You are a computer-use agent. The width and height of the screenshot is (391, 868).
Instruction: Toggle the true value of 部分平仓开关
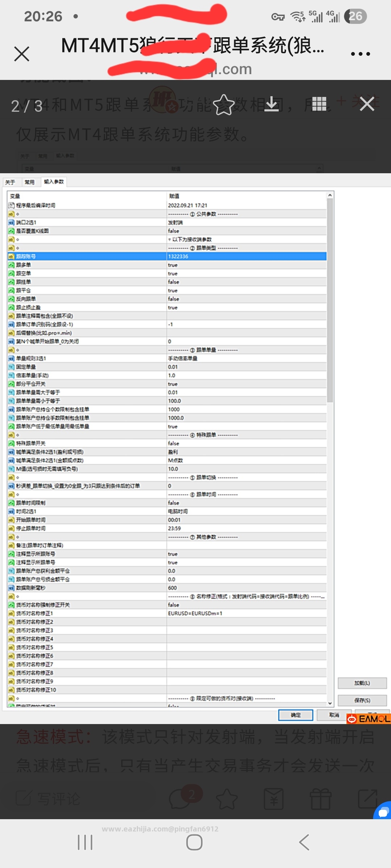point(247,384)
